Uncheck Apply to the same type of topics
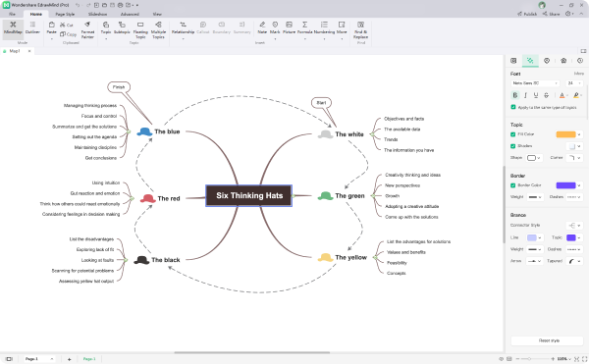The width and height of the screenshot is (589, 364). tap(513, 107)
